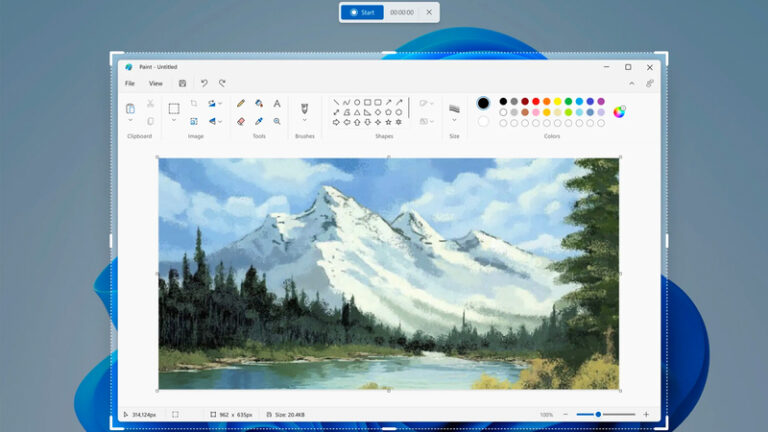Open the Edit colors wheel

click(x=620, y=111)
